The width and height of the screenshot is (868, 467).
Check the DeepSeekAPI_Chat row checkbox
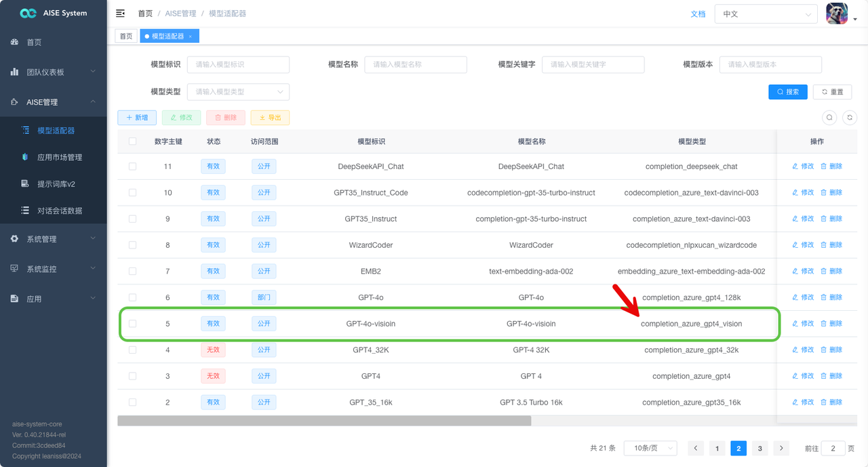click(x=133, y=166)
